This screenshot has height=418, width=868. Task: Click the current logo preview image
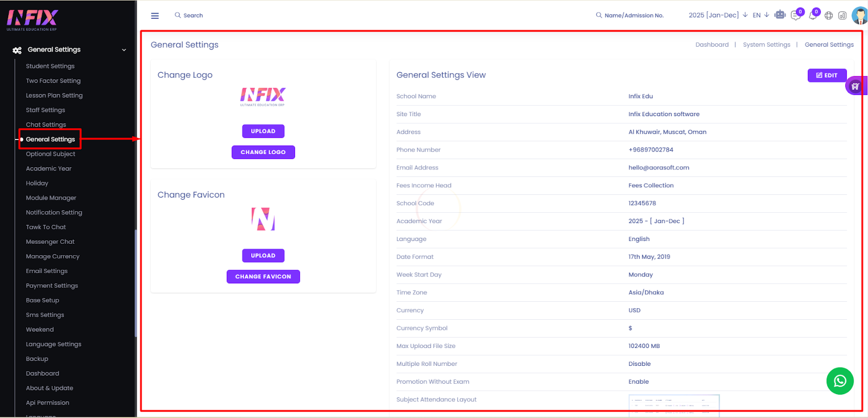click(x=263, y=97)
